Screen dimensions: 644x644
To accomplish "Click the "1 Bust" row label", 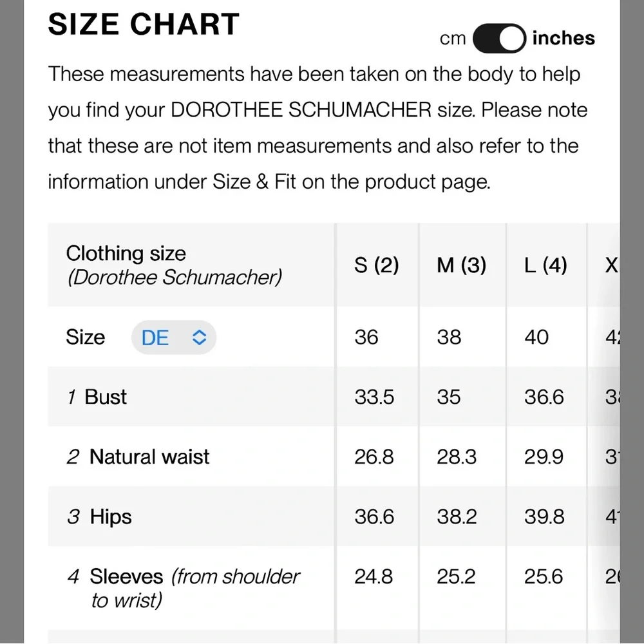I will (x=97, y=397).
